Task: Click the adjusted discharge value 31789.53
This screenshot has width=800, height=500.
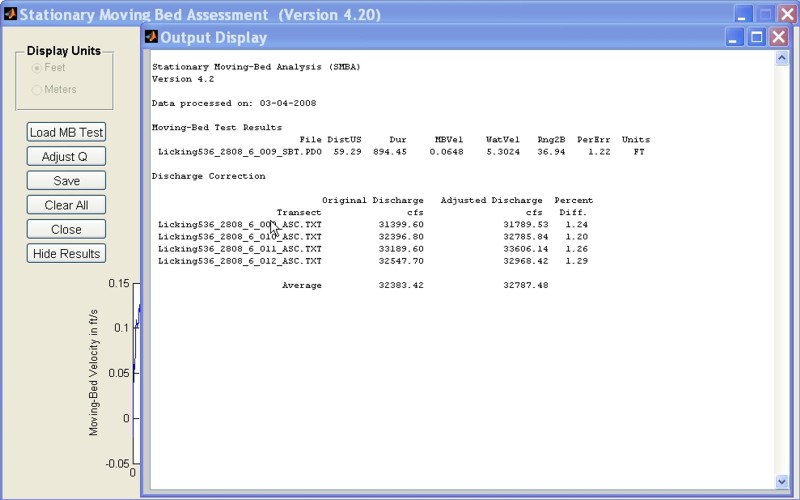Action: (526, 224)
